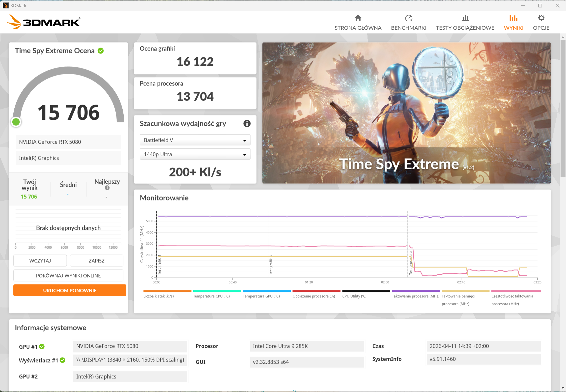Image resolution: width=566 pixels, height=392 pixels.
Task: Click green validation checkmark beside Time Spy Extreme Ocena
Action: pyautogui.click(x=101, y=51)
